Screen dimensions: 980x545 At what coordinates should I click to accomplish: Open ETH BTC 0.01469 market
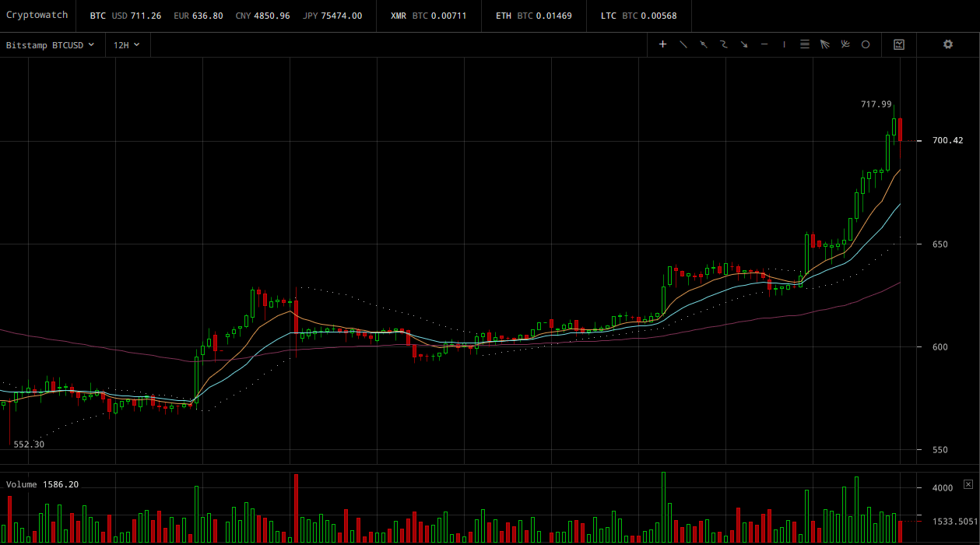pyautogui.click(x=534, y=16)
